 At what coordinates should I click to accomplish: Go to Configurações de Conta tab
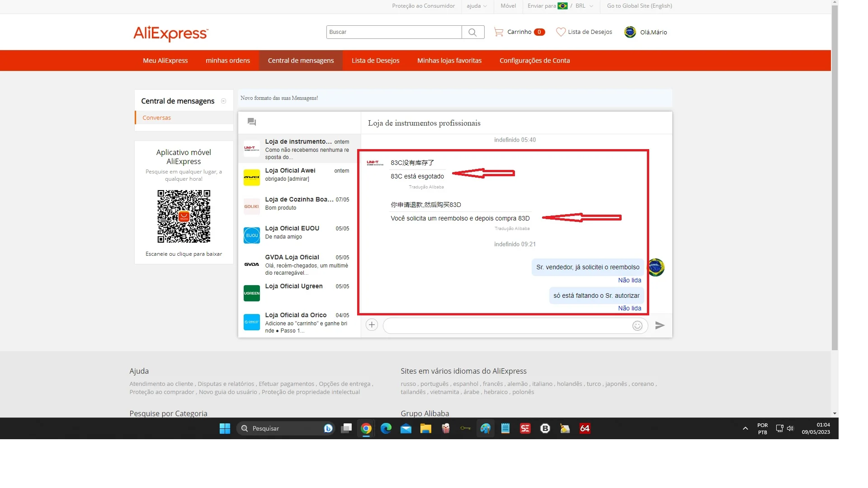pyautogui.click(x=534, y=61)
